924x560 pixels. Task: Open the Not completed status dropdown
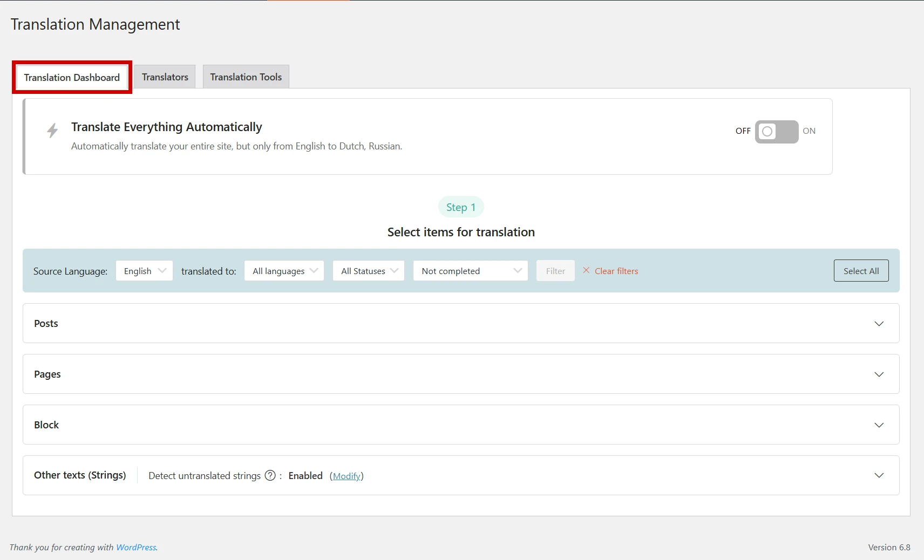click(470, 270)
